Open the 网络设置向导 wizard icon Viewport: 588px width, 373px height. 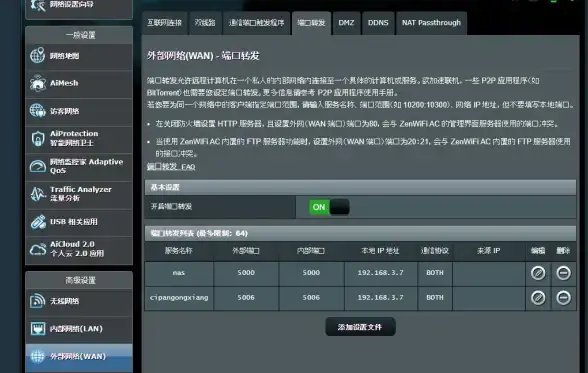[38, 4]
